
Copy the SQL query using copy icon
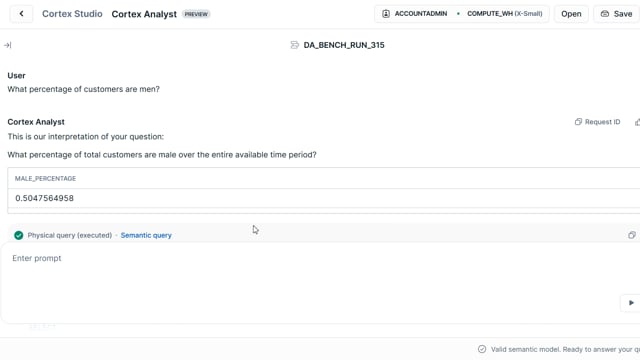click(x=631, y=235)
